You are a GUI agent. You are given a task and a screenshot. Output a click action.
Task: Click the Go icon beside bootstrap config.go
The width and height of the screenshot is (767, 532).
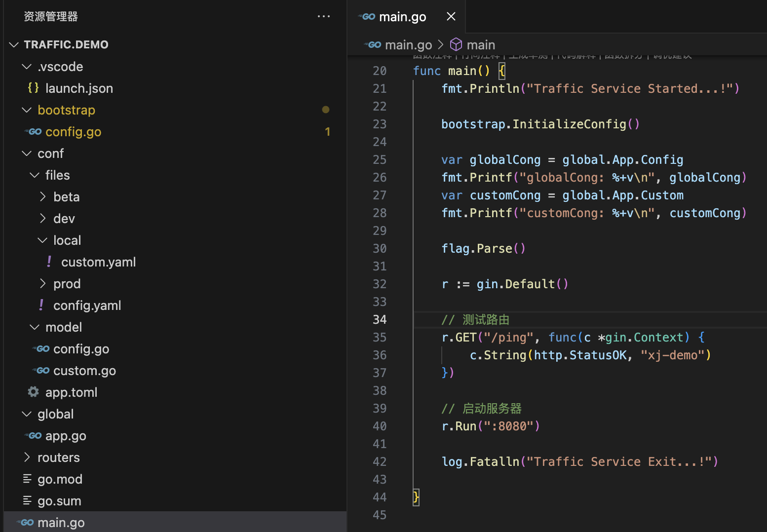click(x=34, y=132)
